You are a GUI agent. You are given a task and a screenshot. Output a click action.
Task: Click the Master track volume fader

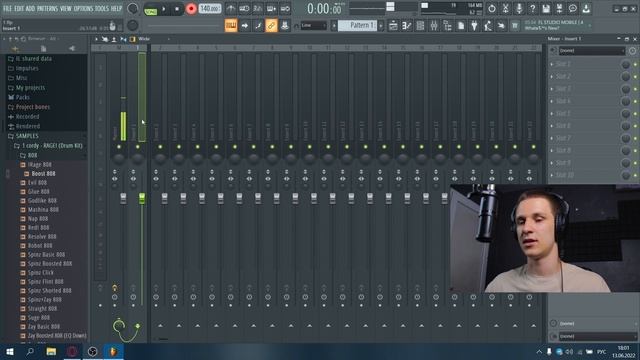coord(123,198)
